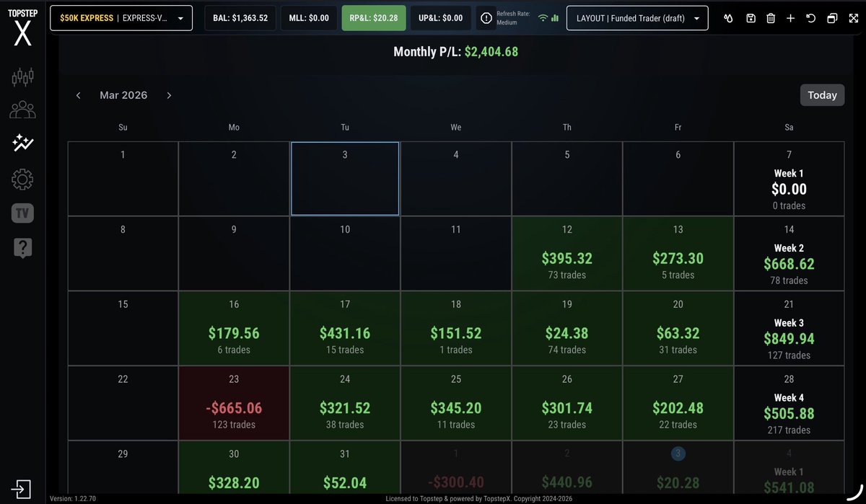Go to next month with right chevron
Viewport: 866px width, 504px height.
pyautogui.click(x=169, y=95)
